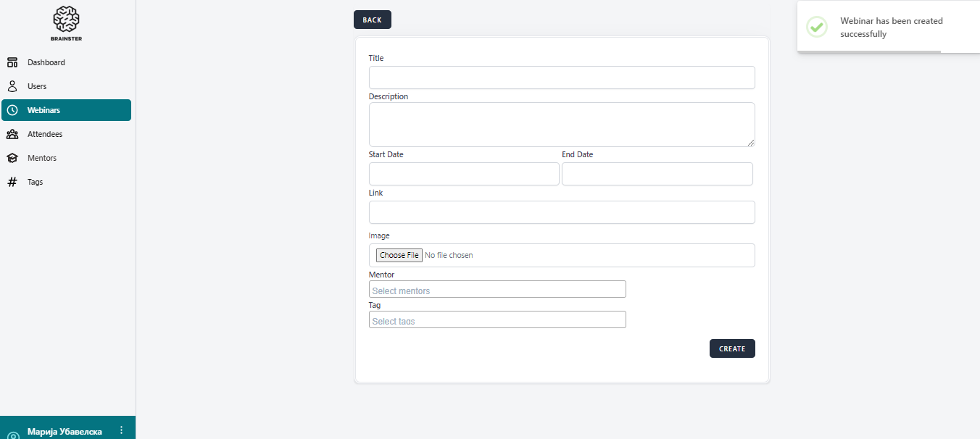The image size is (980, 439).
Task: Click the Choose File button
Action: click(x=399, y=255)
